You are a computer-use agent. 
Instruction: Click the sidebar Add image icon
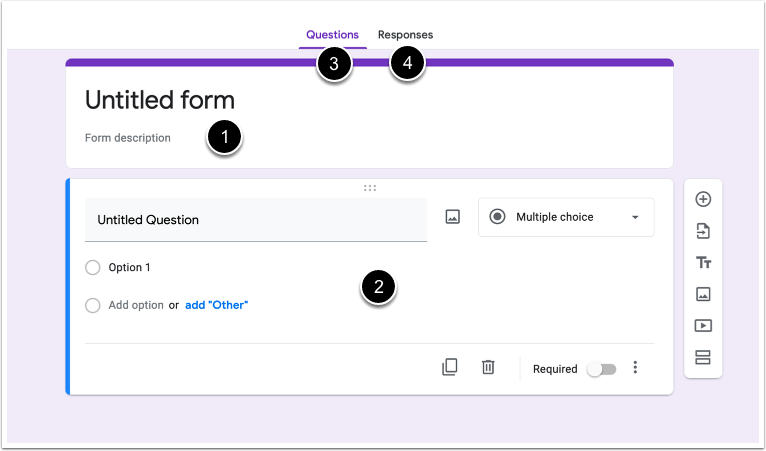coord(703,294)
